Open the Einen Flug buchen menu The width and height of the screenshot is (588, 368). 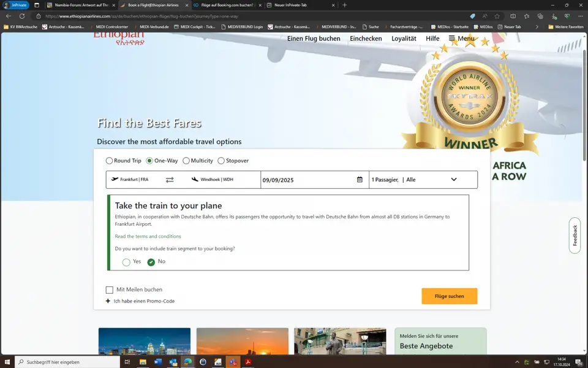tap(314, 38)
